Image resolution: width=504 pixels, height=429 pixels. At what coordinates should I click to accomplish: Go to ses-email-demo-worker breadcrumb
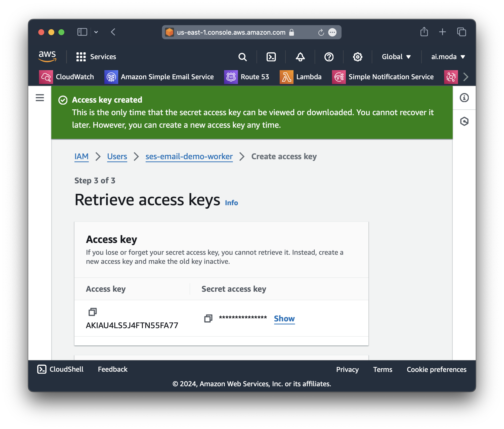point(189,156)
